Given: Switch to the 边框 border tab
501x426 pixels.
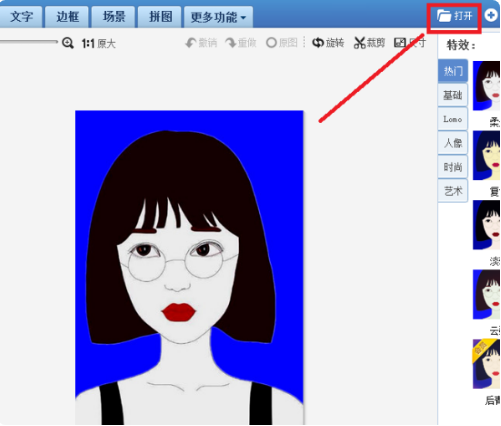Looking at the screenshot, I should [x=67, y=17].
